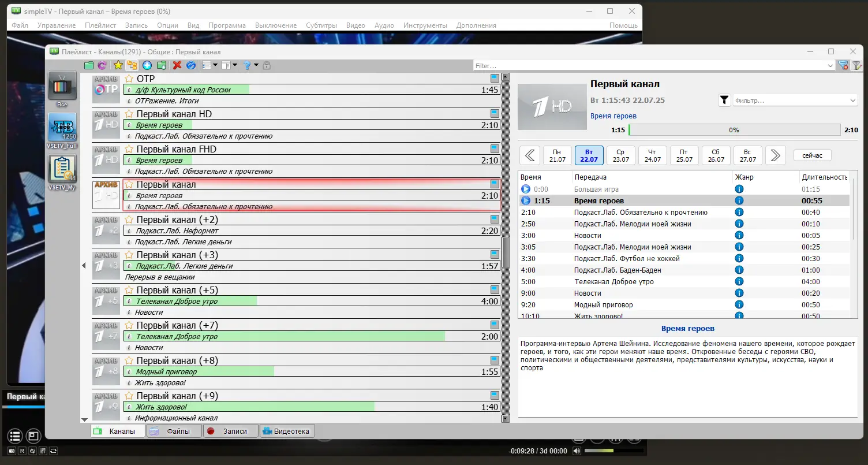This screenshot has height=465, width=868.
Task: Click the snapshot camera icon in player
Action: pyautogui.click(x=12, y=451)
